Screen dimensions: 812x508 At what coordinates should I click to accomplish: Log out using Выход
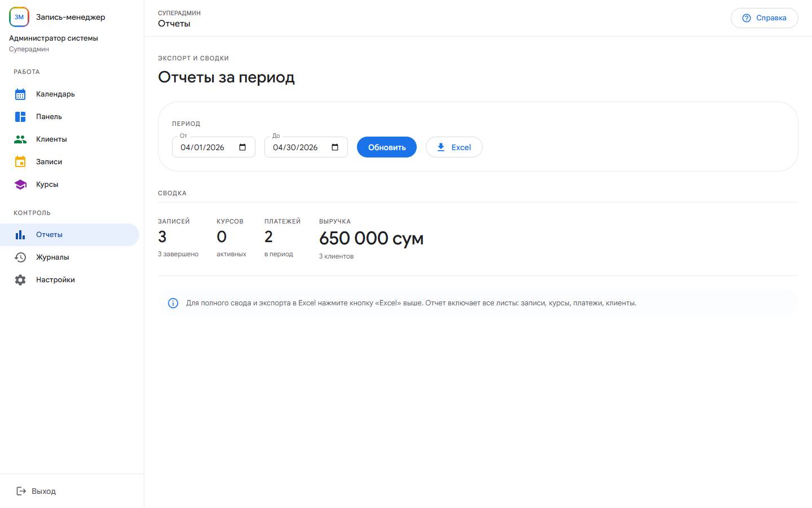pyautogui.click(x=36, y=491)
